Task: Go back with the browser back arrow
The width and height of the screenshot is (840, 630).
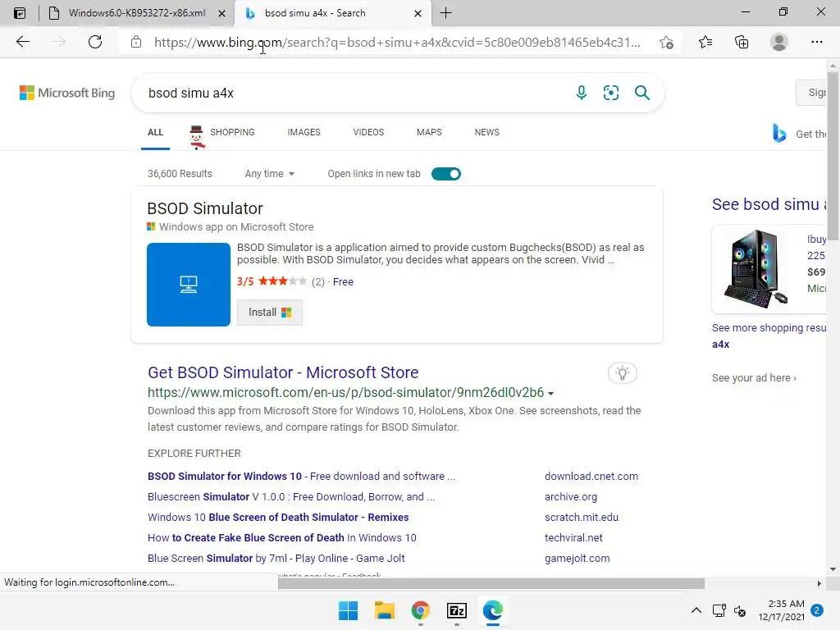Action: tap(22, 42)
